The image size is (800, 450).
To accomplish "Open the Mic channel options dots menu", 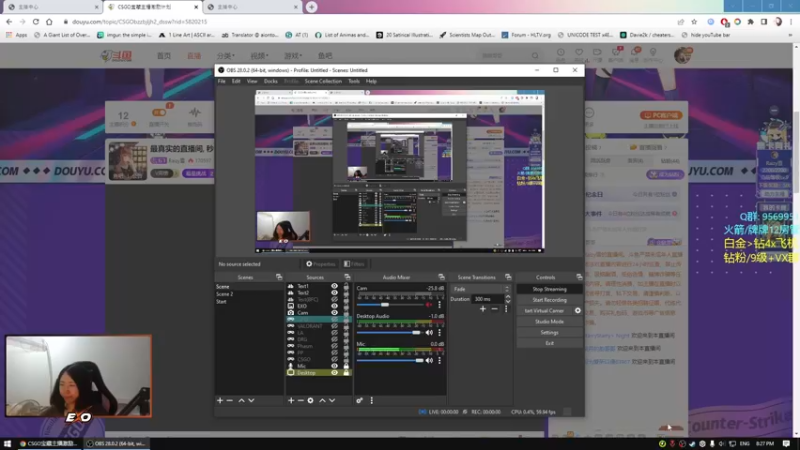I will [439, 360].
